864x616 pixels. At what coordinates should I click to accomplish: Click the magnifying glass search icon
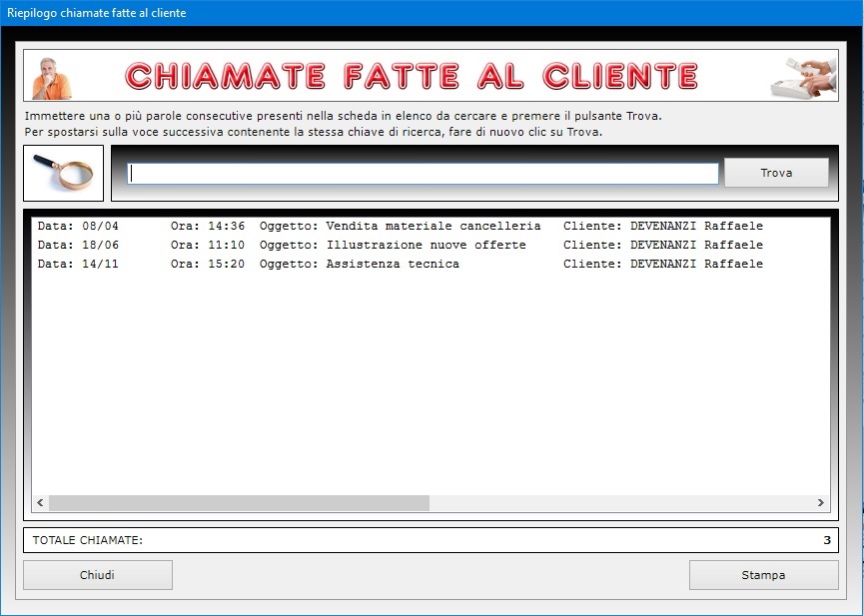click(x=63, y=173)
